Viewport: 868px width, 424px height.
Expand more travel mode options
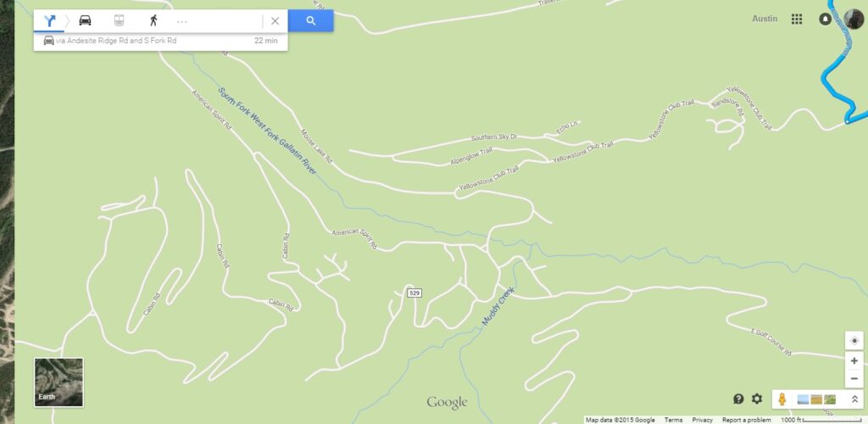[181, 21]
